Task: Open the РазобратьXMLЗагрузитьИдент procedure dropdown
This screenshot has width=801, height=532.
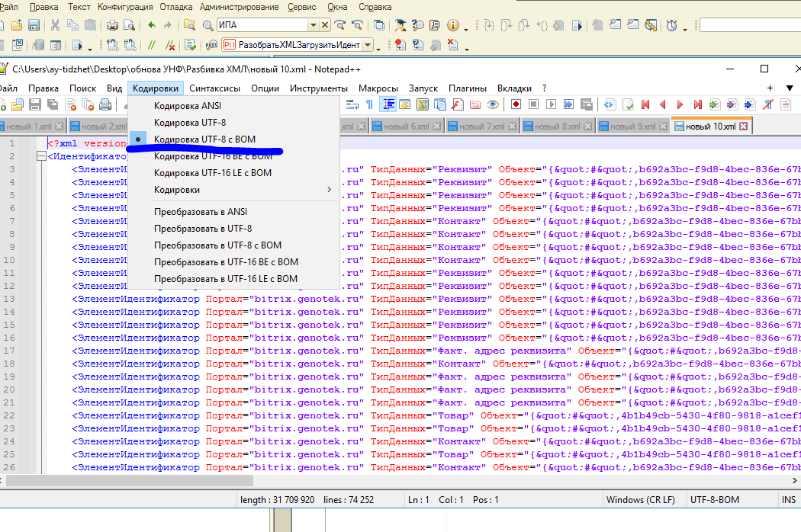Action: pos(368,45)
